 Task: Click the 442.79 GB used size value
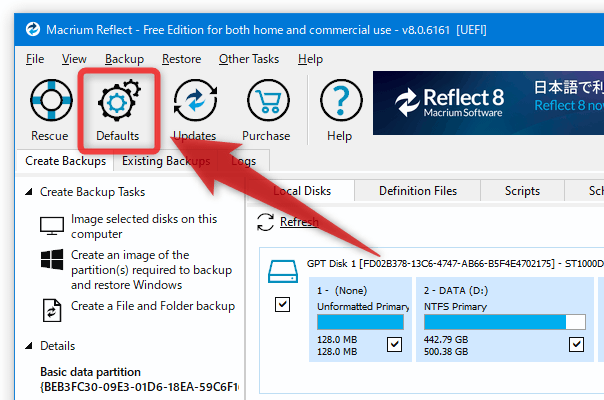tap(446, 339)
